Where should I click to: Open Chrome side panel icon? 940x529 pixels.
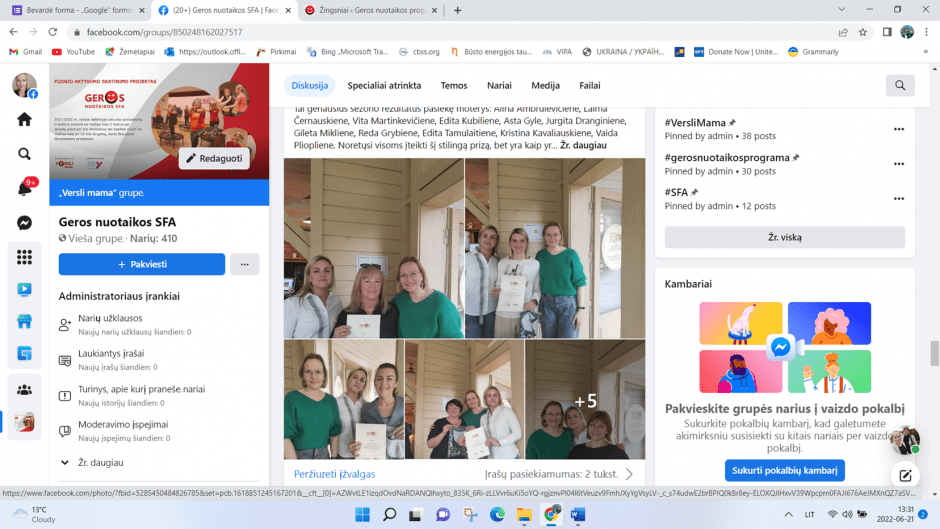(887, 32)
